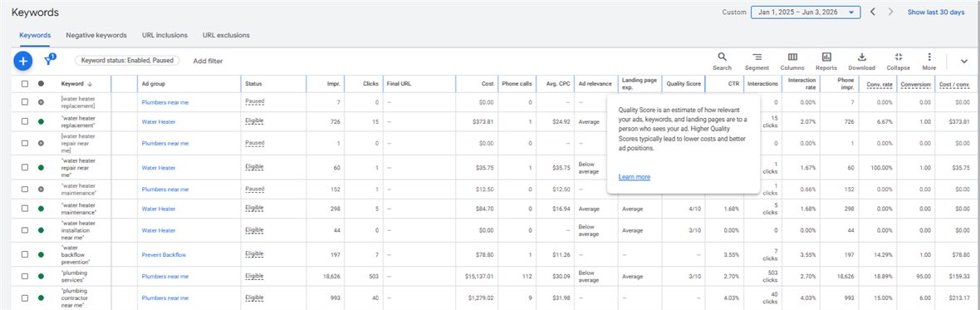Open Learn more link in Quality Score tooltip

click(x=634, y=177)
